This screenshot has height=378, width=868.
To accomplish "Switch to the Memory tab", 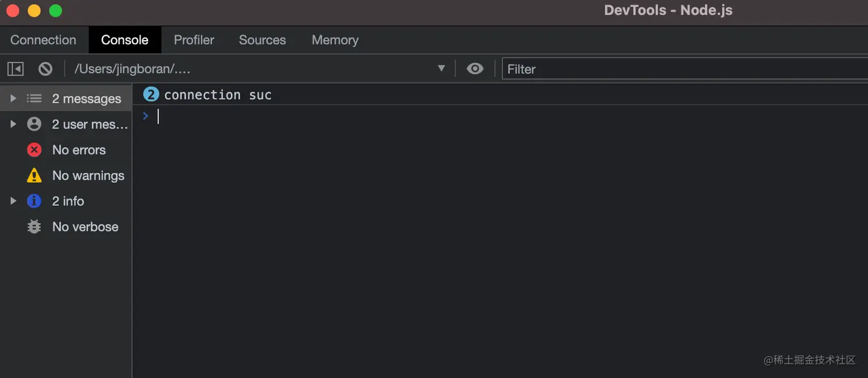I will pos(335,40).
